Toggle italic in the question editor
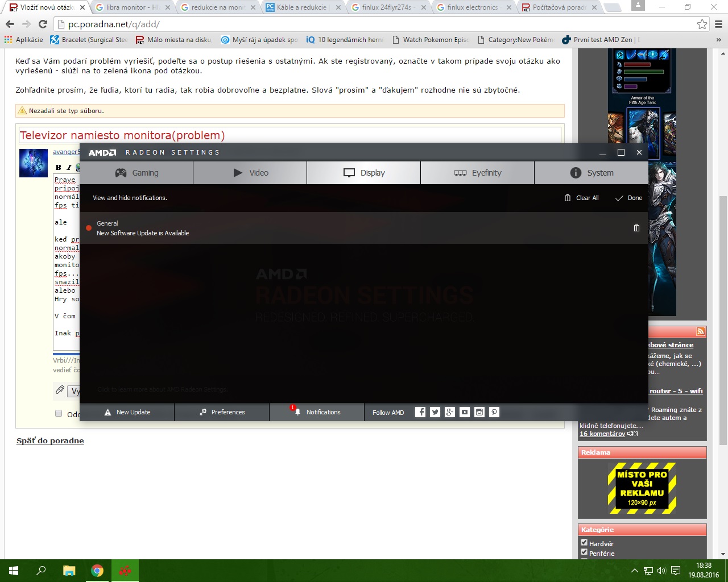This screenshot has width=728, height=582. [x=69, y=167]
